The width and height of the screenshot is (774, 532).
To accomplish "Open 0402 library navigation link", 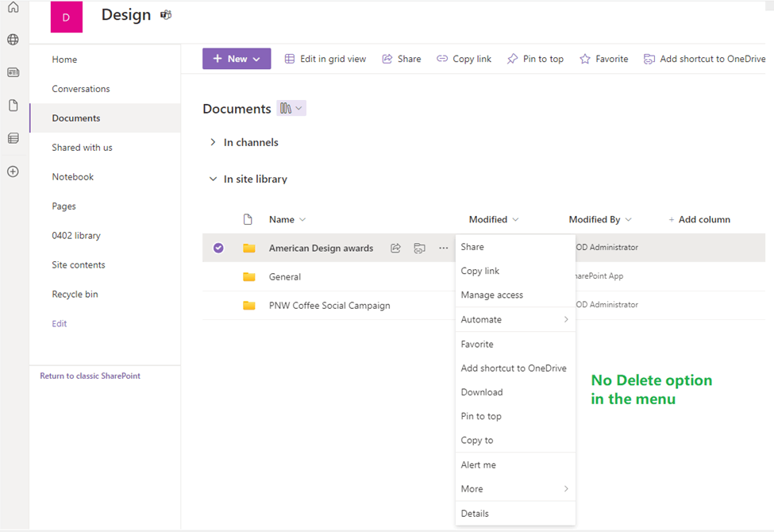I will [76, 236].
